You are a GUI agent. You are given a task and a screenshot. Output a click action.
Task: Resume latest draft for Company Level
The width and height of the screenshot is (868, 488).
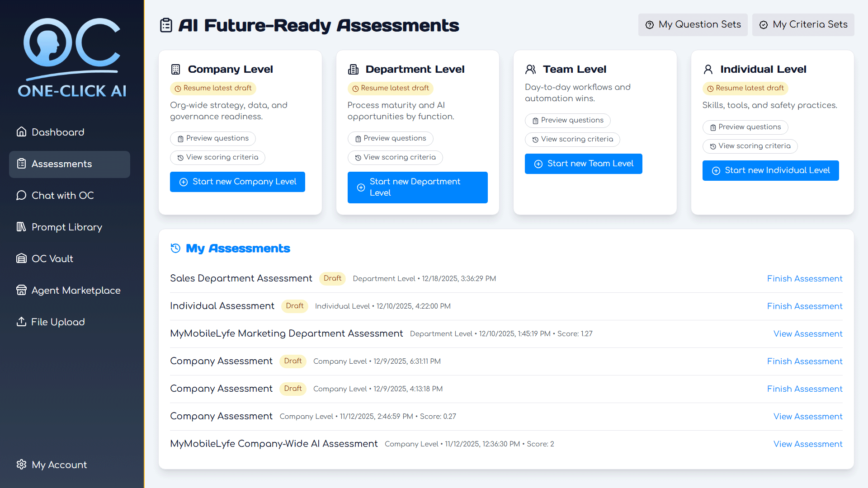point(213,88)
